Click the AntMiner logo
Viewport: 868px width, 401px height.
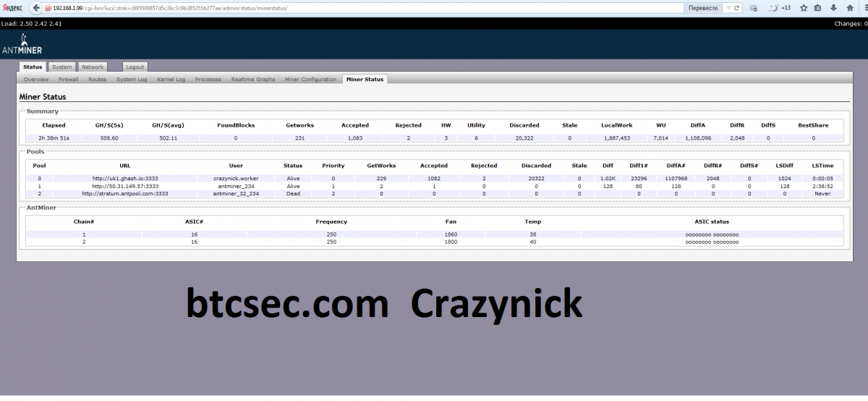(21, 45)
